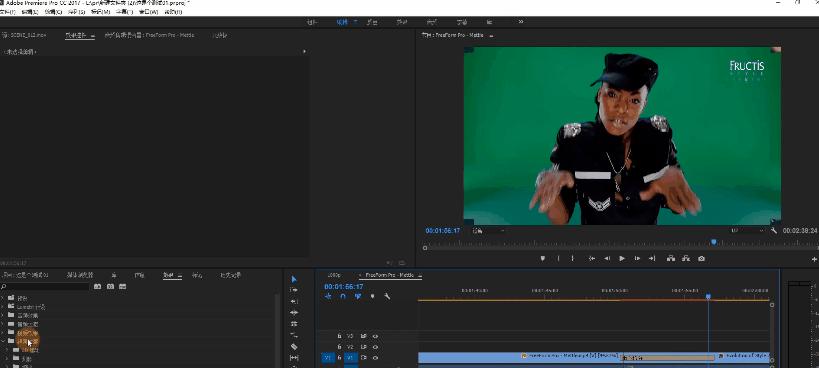Lock track V2
Screen dimensions: 819x368
coord(339,347)
